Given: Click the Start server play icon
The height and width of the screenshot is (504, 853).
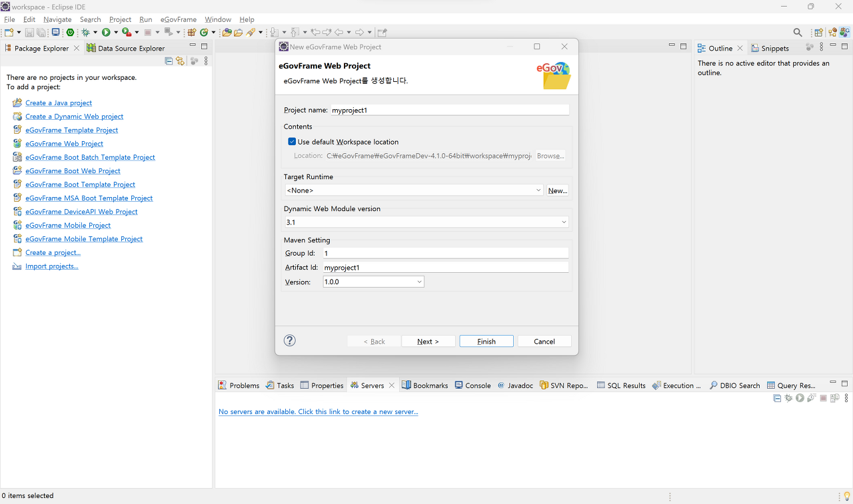Looking at the screenshot, I should [800, 398].
